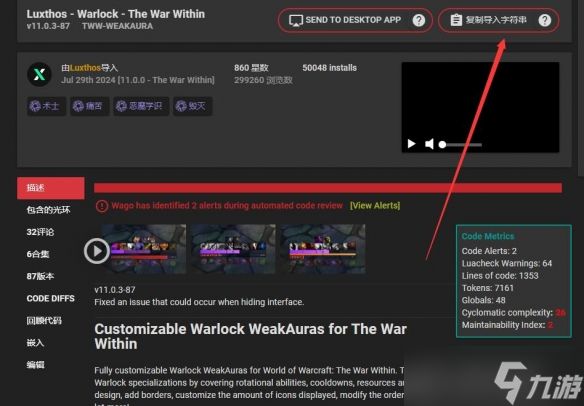Screen dimensions: 584x406
Task: Click the TWW-WEAKAURA label under the title
Action: click(x=117, y=26)
